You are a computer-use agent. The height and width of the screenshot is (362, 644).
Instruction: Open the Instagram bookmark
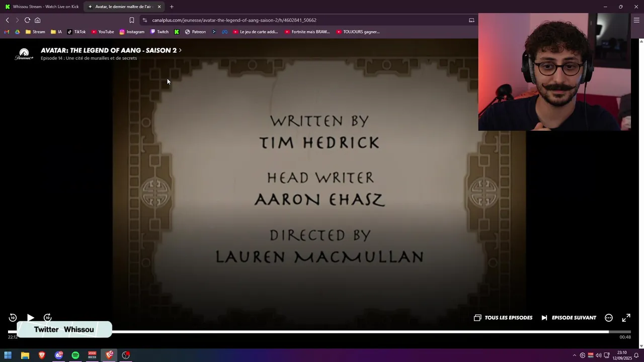[x=132, y=32]
